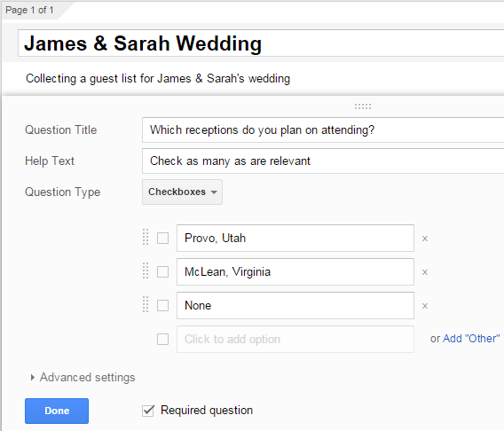Click the Done button
Viewport: 504px width, 431px height.
pyautogui.click(x=57, y=411)
